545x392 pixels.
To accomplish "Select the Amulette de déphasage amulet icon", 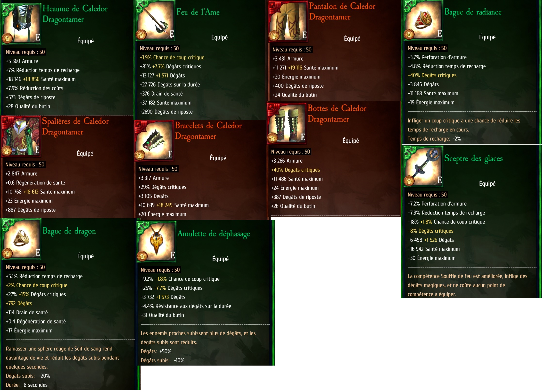I will [156, 242].
